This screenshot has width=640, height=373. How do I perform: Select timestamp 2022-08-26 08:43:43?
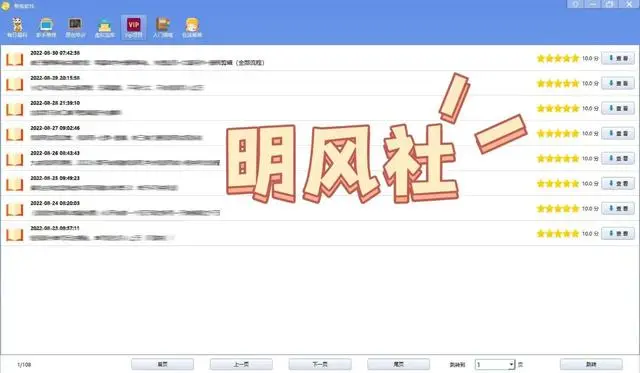[55, 153]
